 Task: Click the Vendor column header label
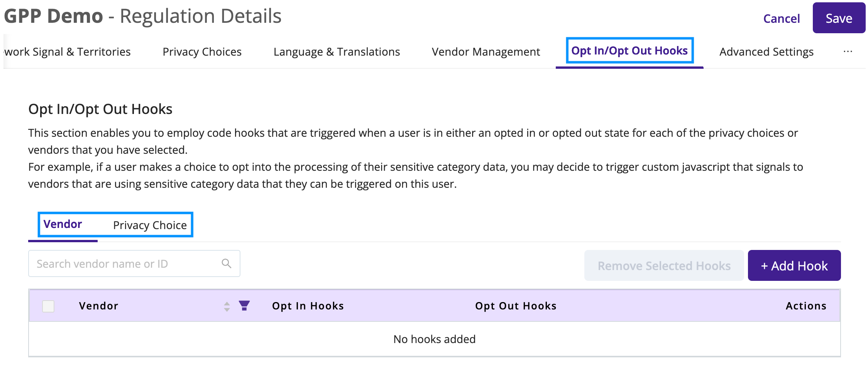(x=98, y=306)
